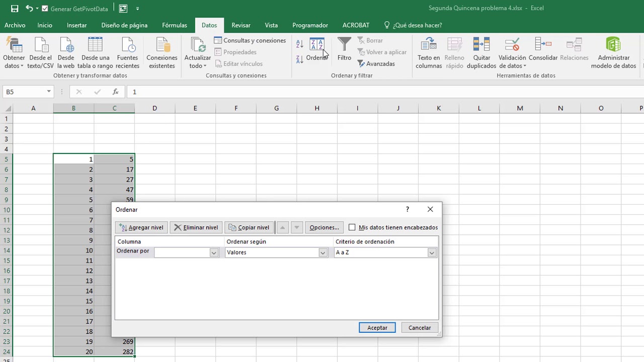Select column K header
Viewport: 644px width, 362px height.
tap(438, 108)
